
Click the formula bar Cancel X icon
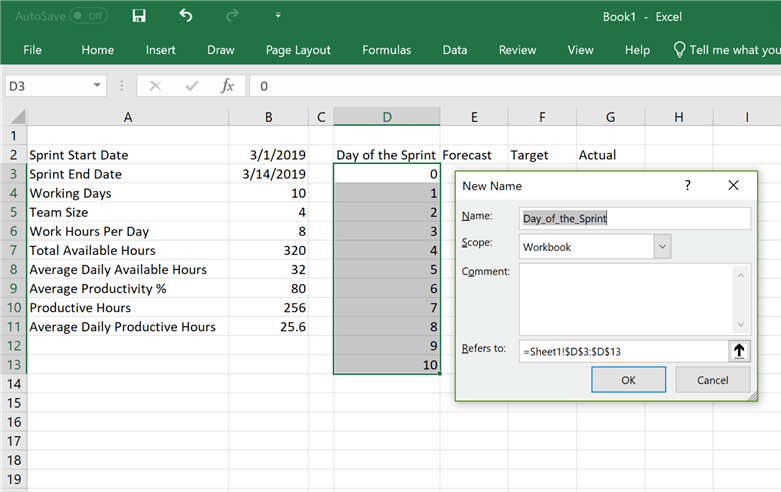pos(155,86)
